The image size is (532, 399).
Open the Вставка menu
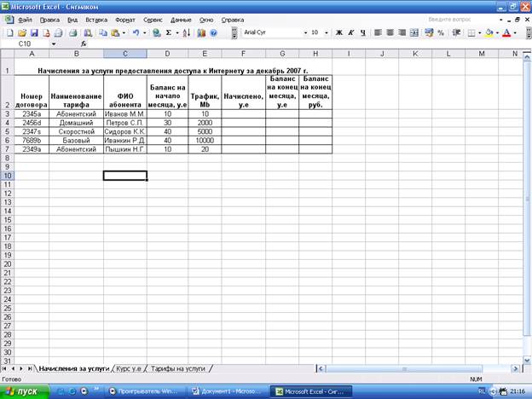tap(96, 20)
